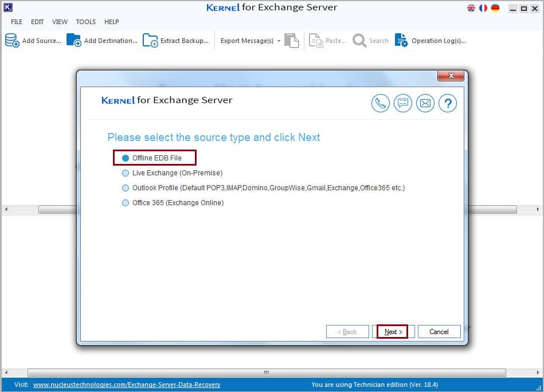
Task: Click the email envelope icon in dialog
Action: pos(425,103)
